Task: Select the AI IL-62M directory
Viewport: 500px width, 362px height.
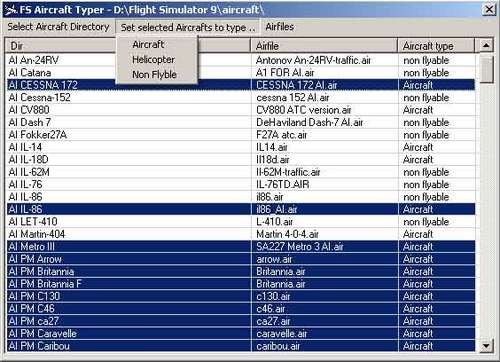Action: coord(29,172)
